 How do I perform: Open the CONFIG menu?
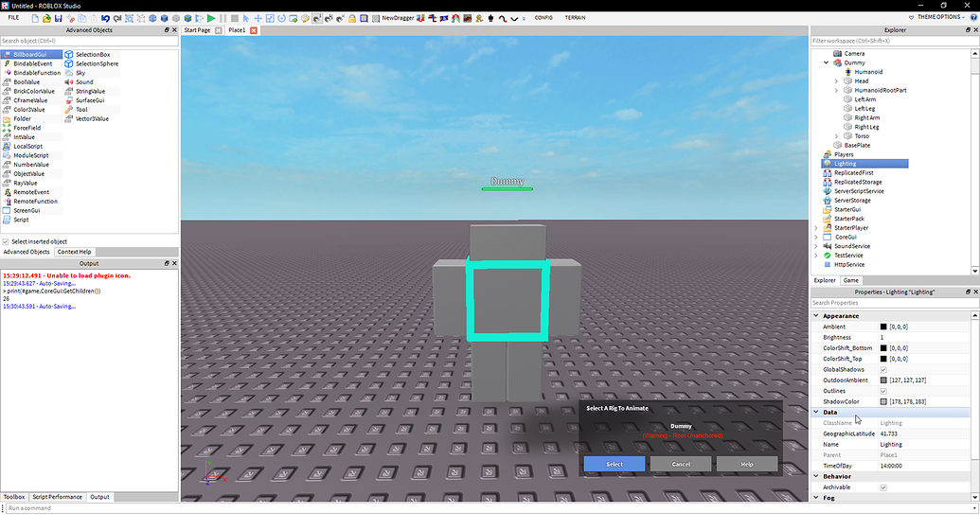coord(543,18)
